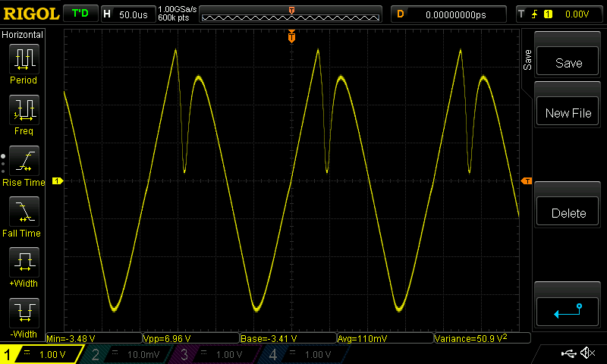Screen dimensions: 607x364
Task: Open the trigger level 0.00V settings
Action: (560, 14)
